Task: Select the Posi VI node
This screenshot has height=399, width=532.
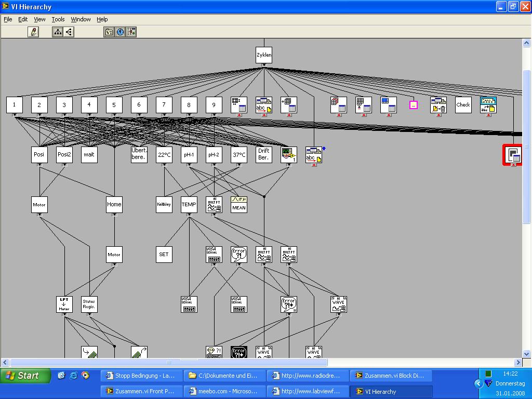Action: (x=39, y=155)
